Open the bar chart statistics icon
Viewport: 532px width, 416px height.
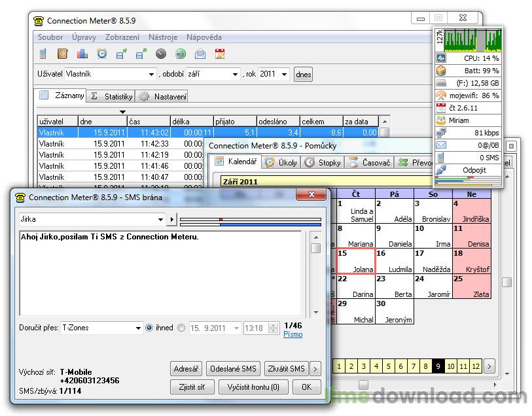(82, 54)
